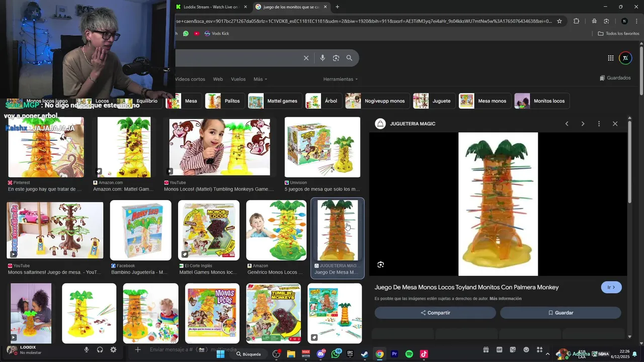This screenshot has height=362, width=644.
Task: Open the Amazon.com Mattel Games image result
Action: tap(124, 147)
